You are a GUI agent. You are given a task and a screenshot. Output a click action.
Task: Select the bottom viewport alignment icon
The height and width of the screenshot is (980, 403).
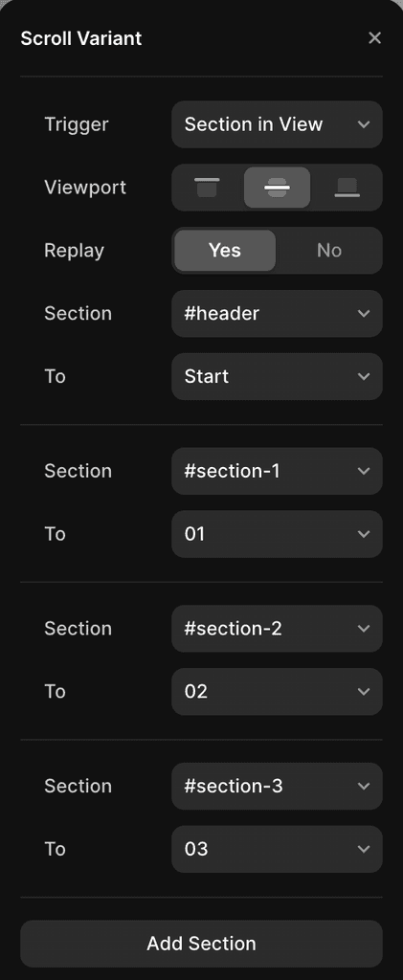(347, 188)
